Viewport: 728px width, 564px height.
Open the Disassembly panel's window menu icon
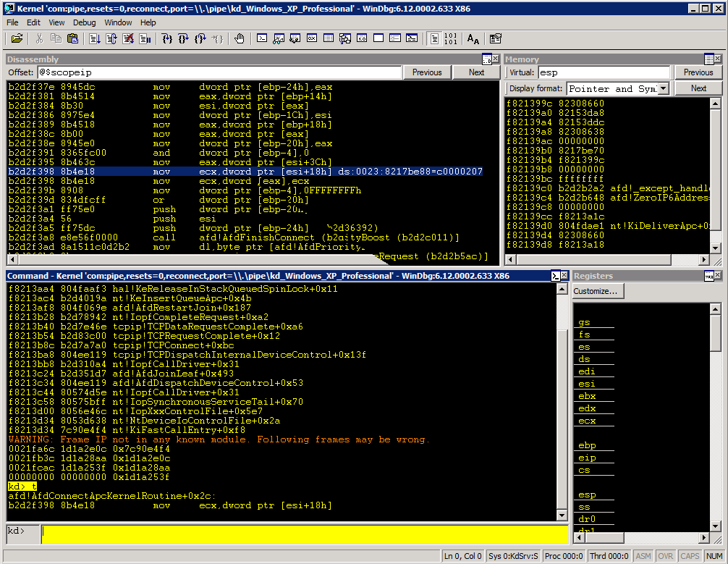tap(487, 59)
